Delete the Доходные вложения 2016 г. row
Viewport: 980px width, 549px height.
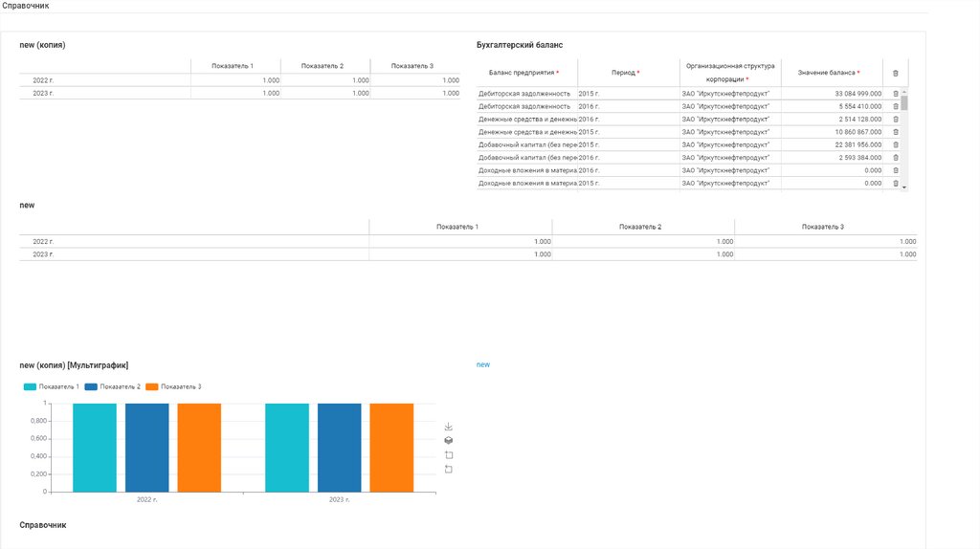click(895, 170)
